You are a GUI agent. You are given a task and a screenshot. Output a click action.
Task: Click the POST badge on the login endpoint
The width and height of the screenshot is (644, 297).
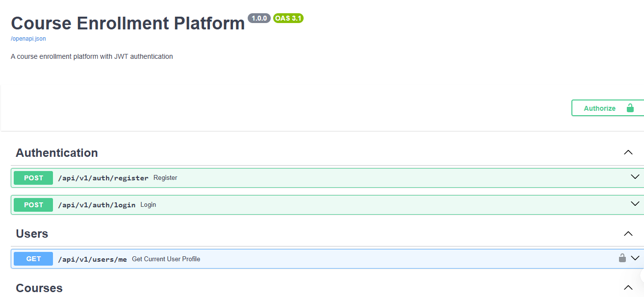(x=33, y=204)
